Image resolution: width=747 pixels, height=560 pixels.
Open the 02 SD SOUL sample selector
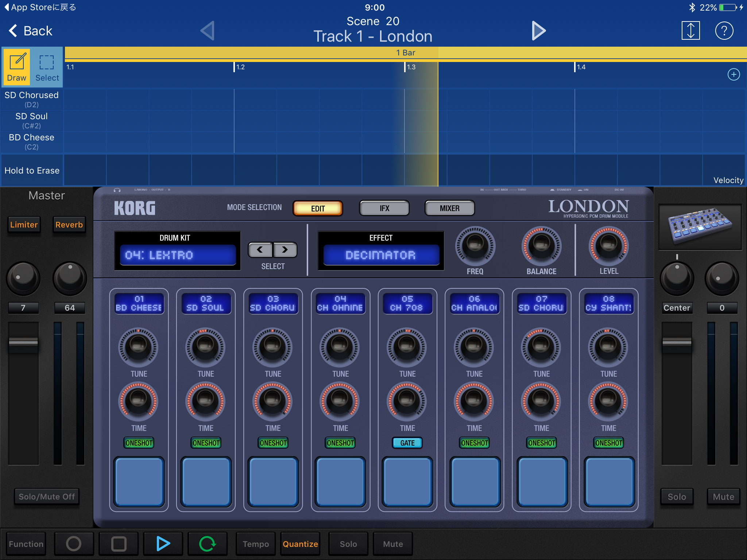(206, 303)
